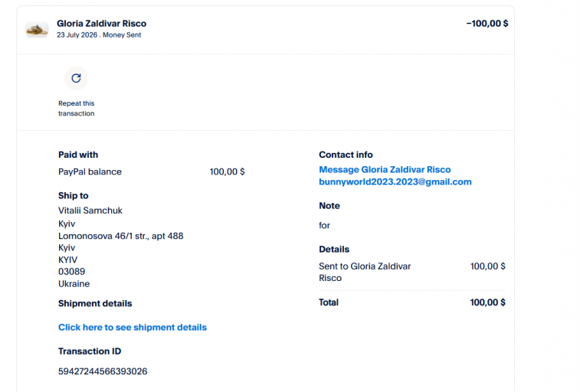Click the note text 'for'

324,225
